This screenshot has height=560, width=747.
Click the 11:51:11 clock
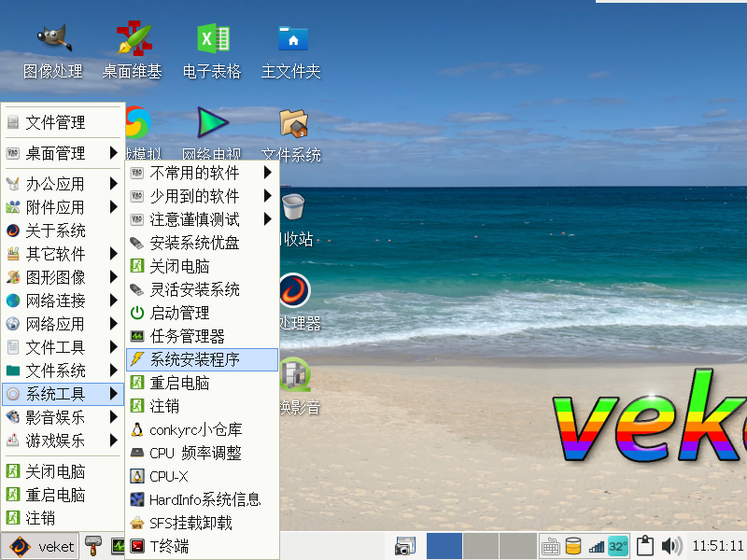click(x=718, y=546)
